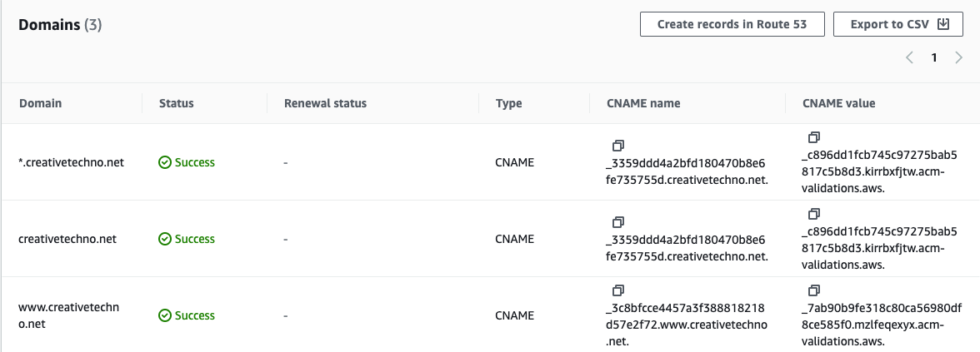Viewport: 980px width, 352px height.
Task: Select the www.creativetechno.net domain cell
Action: [x=68, y=316]
